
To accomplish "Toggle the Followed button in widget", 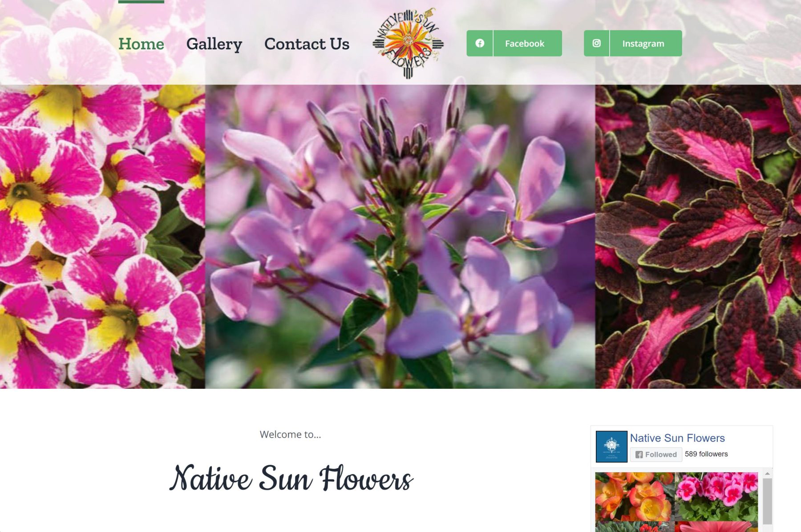I will coord(656,455).
